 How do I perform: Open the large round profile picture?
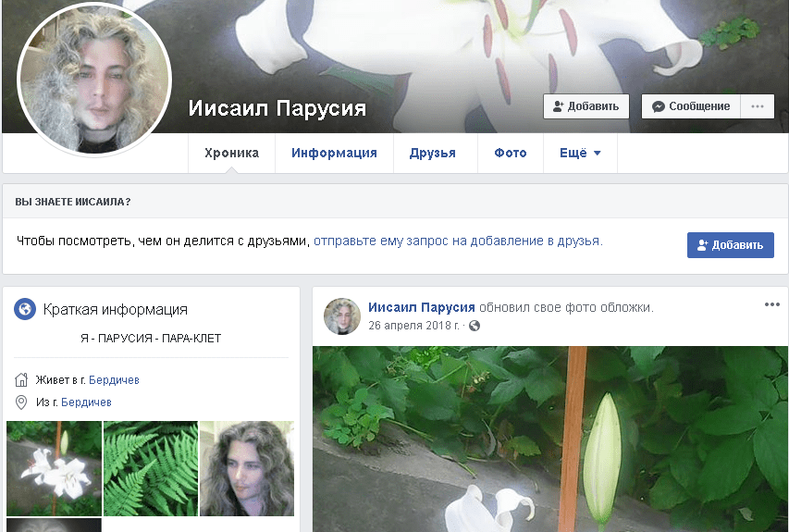[94, 79]
